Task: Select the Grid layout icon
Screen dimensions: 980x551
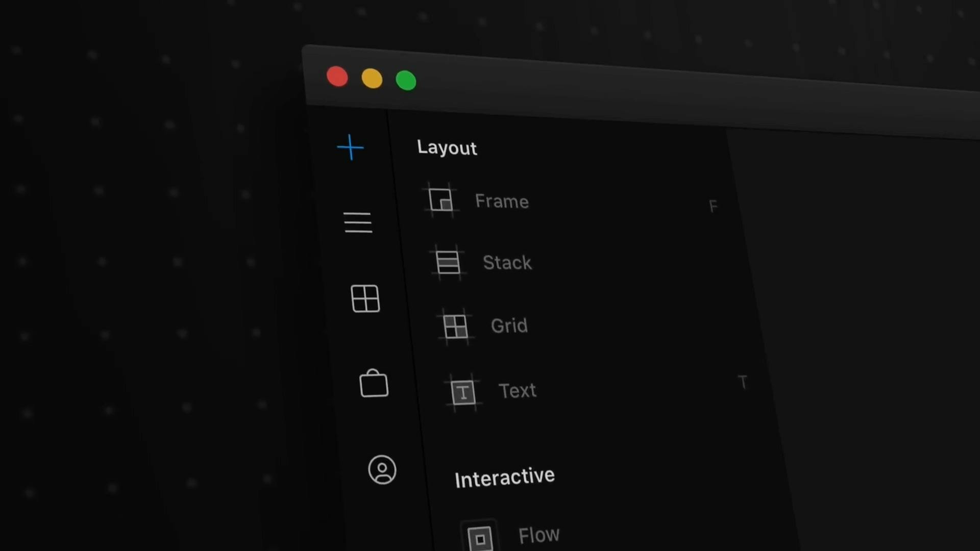Action: click(455, 327)
